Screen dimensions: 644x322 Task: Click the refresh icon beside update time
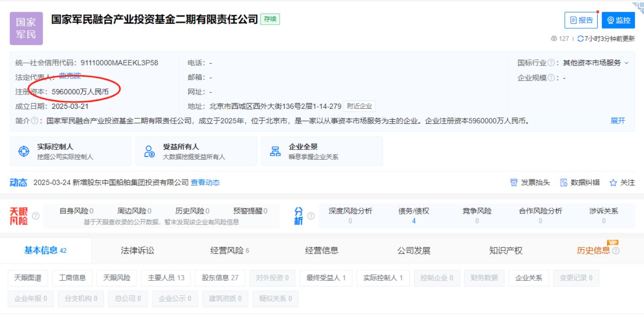coord(580,39)
